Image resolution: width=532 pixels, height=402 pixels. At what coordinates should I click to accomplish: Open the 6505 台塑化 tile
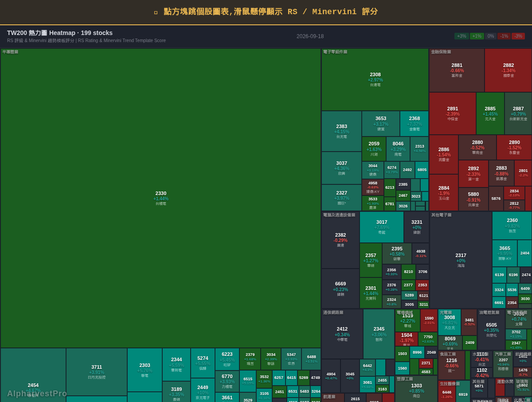491,330
